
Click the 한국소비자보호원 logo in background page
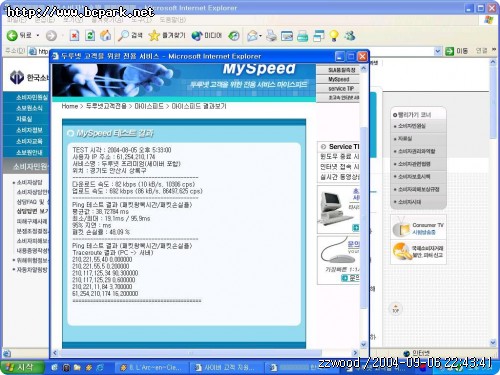(29, 77)
